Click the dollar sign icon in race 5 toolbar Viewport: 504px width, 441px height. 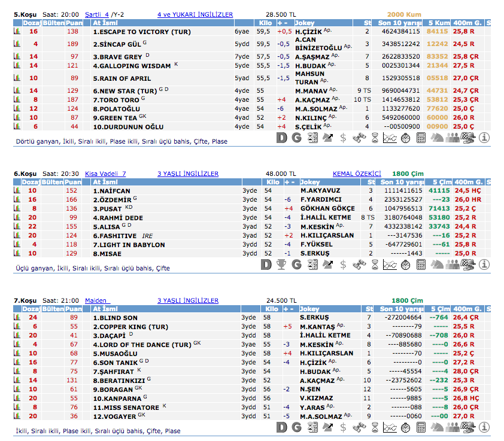[343, 138]
